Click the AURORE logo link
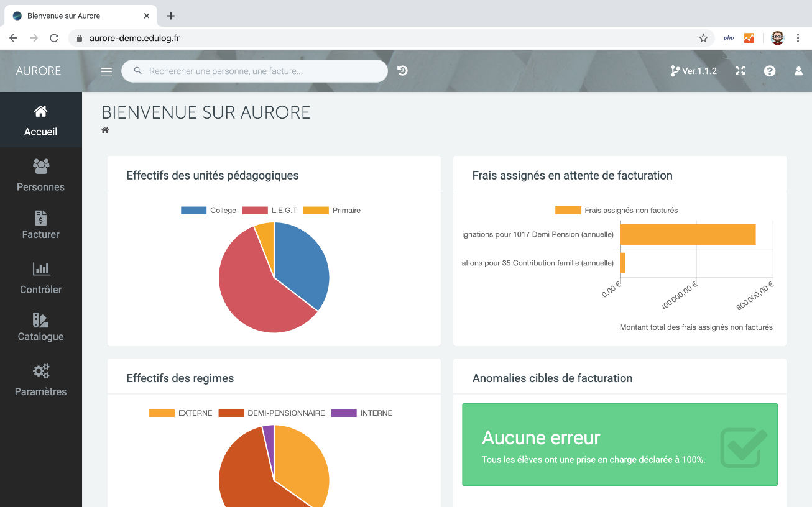This screenshot has width=812, height=507. [39, 71]
